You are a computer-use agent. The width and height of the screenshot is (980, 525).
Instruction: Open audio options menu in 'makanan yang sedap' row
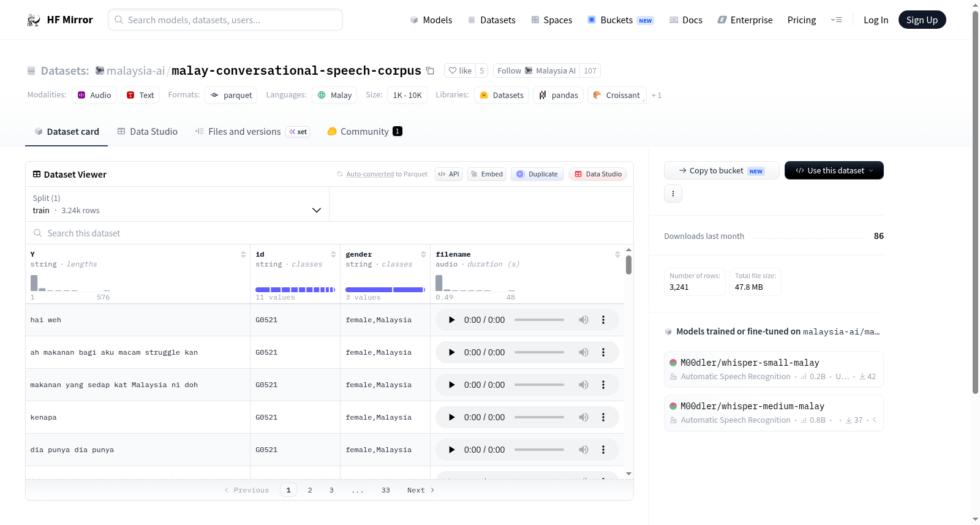point(603,385)
